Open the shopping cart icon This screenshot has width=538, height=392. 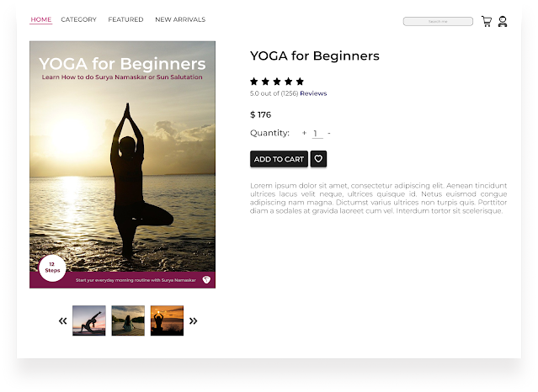tap(486, 21)
